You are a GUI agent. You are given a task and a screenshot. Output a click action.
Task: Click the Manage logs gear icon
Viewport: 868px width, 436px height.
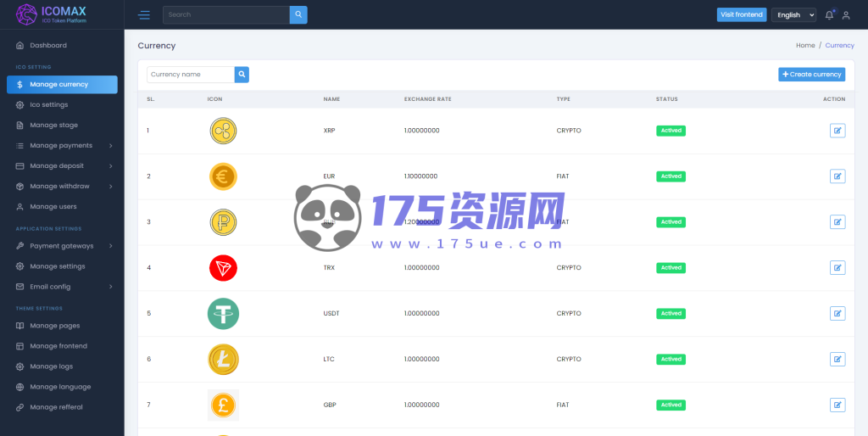[x=20, y=366]
